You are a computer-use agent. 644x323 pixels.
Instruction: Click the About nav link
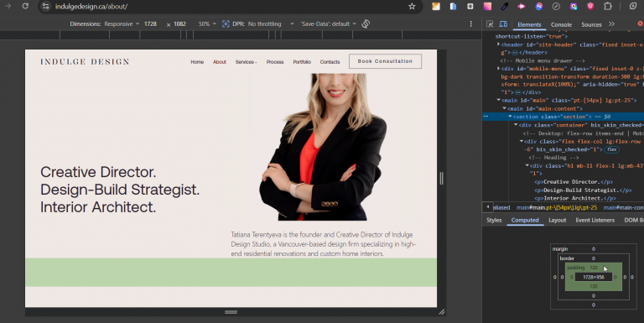pyautogui.click(x=220, y=62)
